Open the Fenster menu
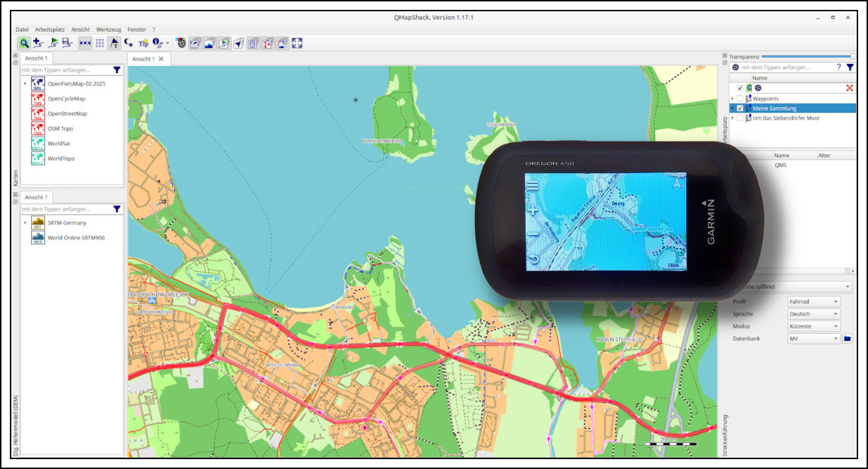868x469 pixels. click(x=137, y=30)
